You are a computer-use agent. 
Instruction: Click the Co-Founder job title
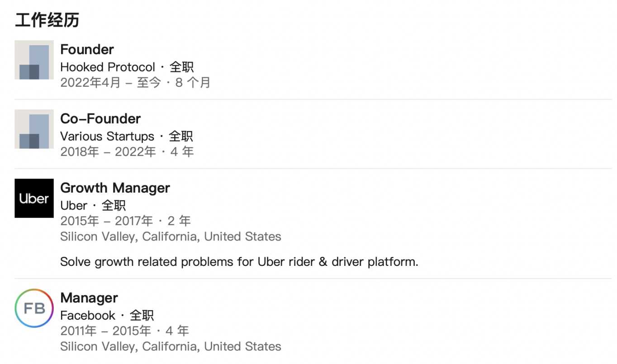(100, 118)
